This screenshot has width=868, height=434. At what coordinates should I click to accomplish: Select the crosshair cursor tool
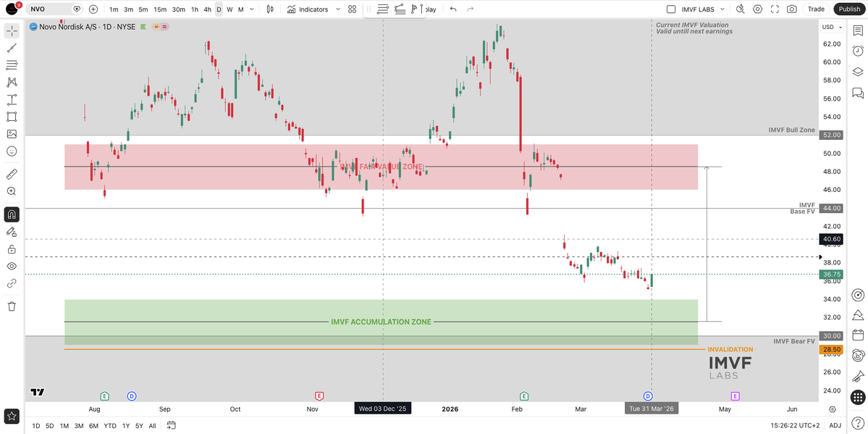click(12, 31)
